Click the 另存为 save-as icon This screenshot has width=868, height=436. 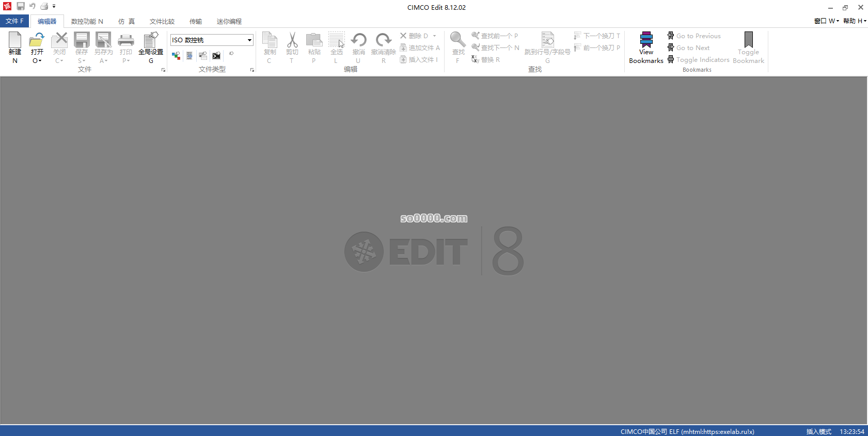point(103,40)
